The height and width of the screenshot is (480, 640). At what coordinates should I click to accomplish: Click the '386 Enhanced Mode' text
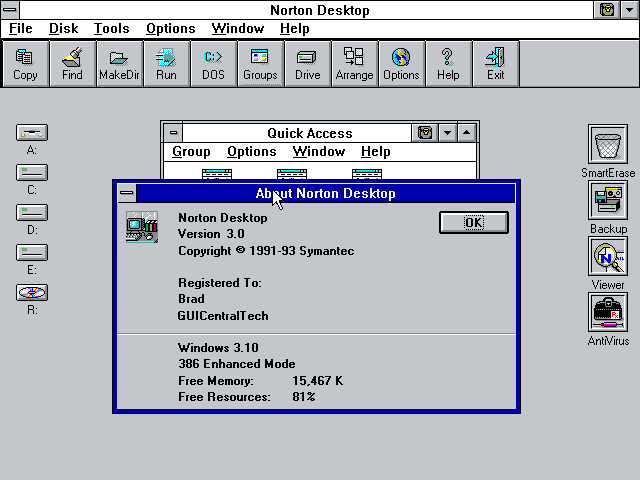pyautogui.click(x=237, y=364)
